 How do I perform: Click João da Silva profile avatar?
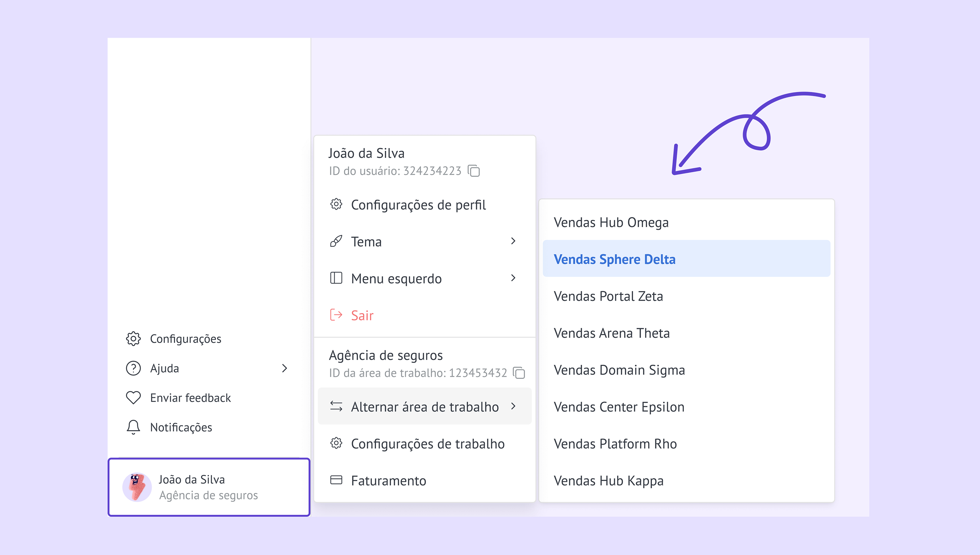(x=137, y=487)
